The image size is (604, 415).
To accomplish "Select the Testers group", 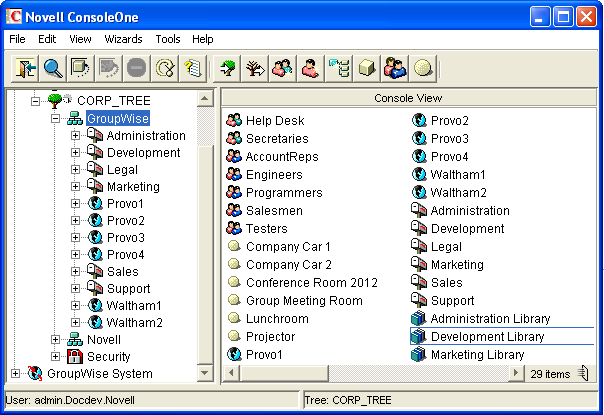I will coord(267,229).
